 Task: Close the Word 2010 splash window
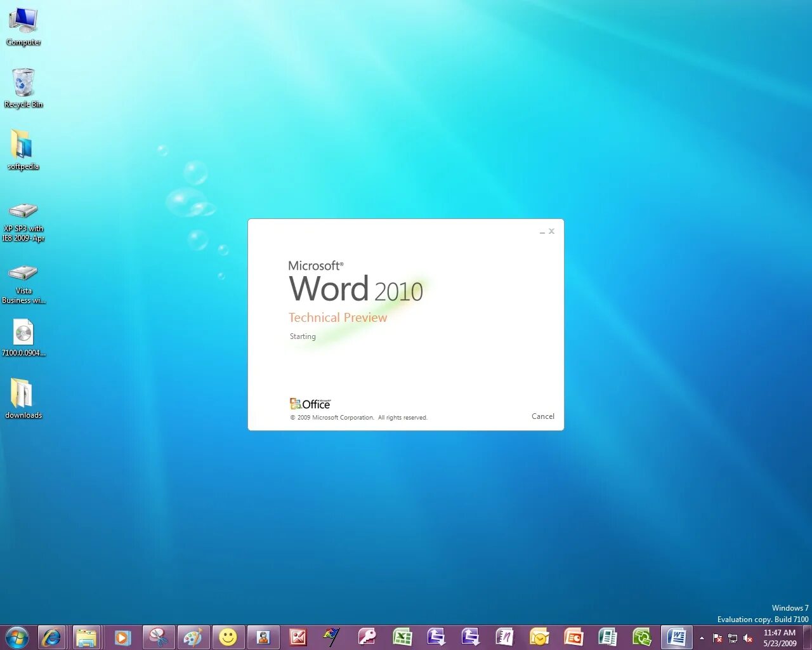[x=551, y=231]
